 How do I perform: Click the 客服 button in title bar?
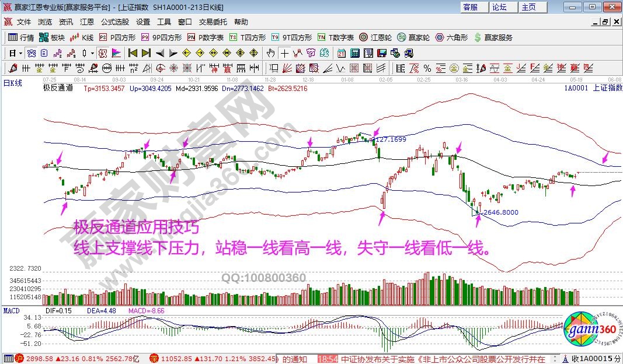click(x=470, y=7)
